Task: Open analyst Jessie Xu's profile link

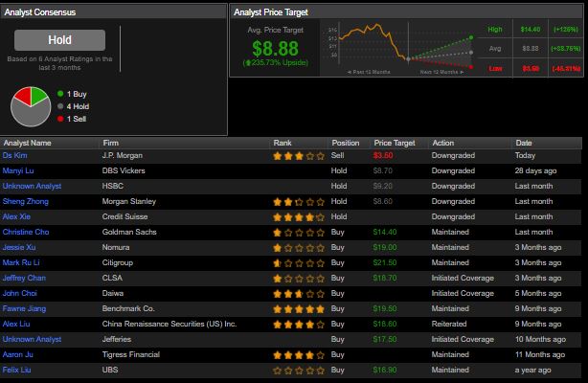Action: point(19,248)
